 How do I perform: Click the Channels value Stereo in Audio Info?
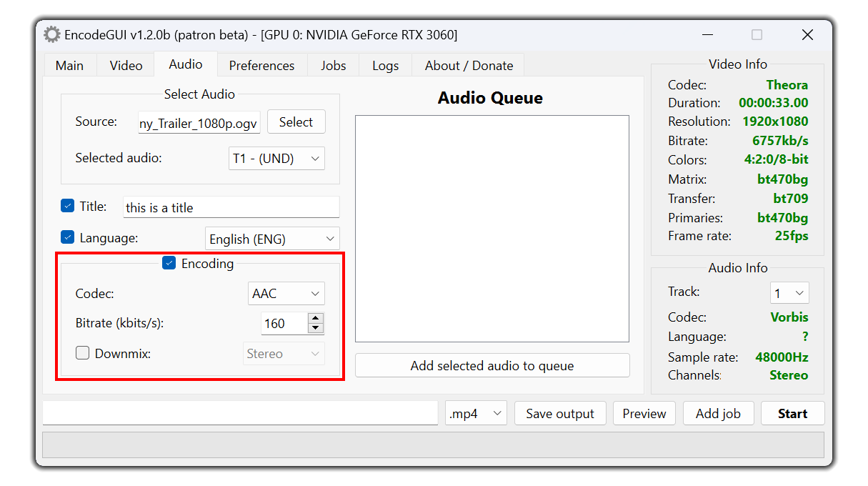(789, 375)
